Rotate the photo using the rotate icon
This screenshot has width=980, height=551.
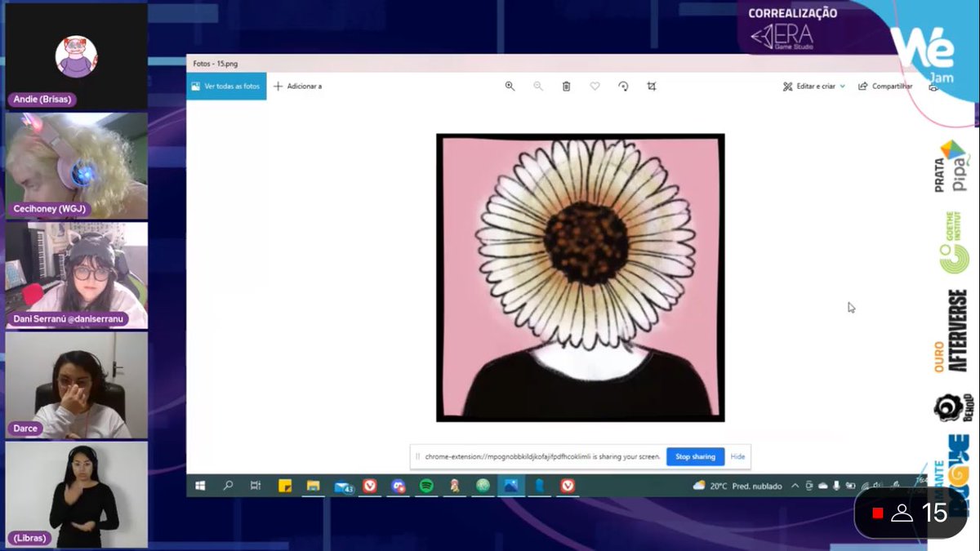click(x=623, y=86)
